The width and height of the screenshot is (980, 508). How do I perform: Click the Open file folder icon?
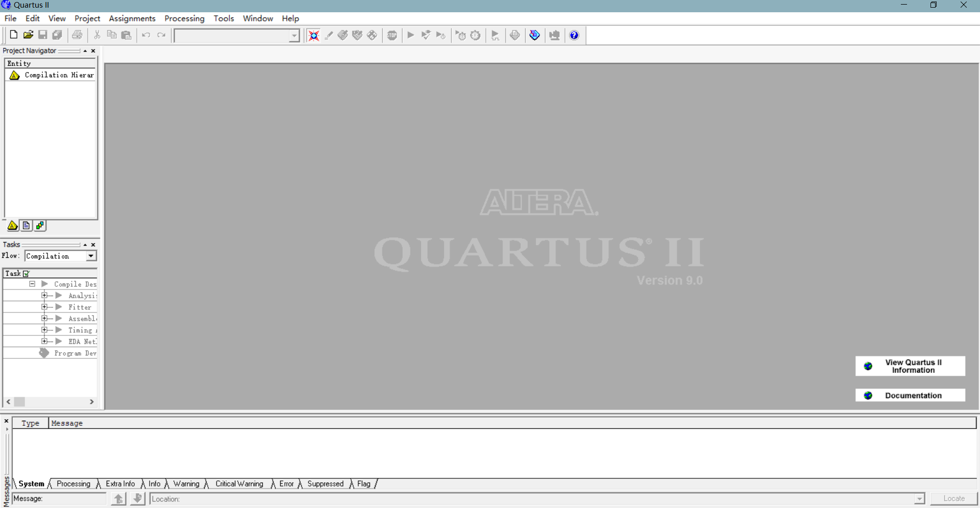(x=28, y=35)
